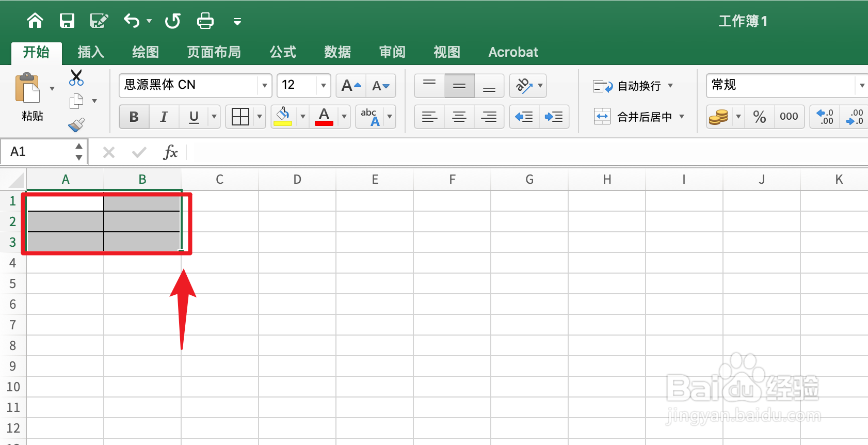Activate the format painter brush
The height and width of the screenshot is (445, 868).
coord(76,124)
